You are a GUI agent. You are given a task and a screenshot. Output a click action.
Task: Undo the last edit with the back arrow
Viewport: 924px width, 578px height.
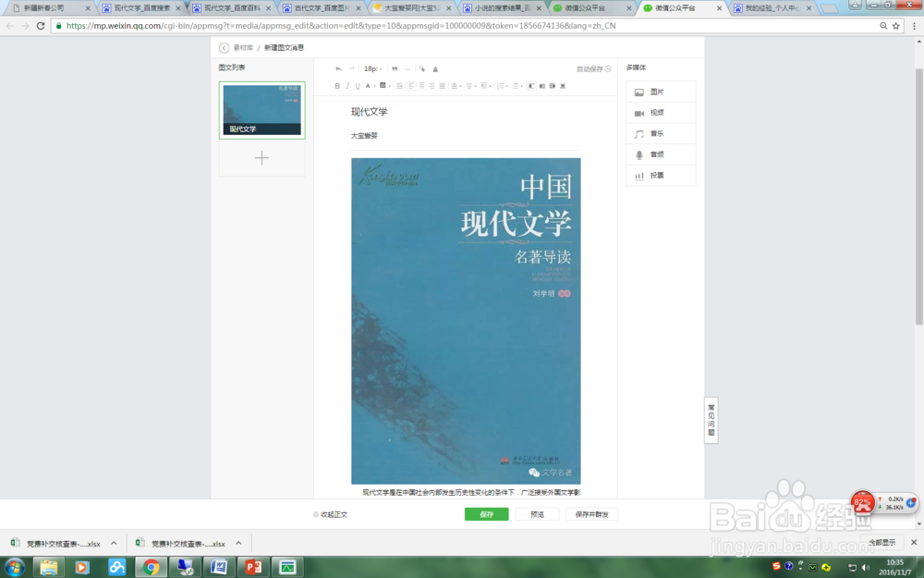338,68
